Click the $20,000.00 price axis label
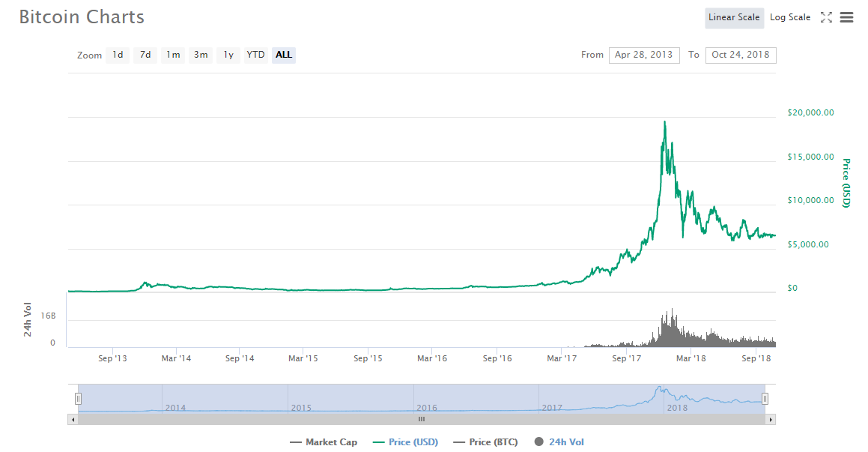Screen dimensions: 868x452 point(810,112)
